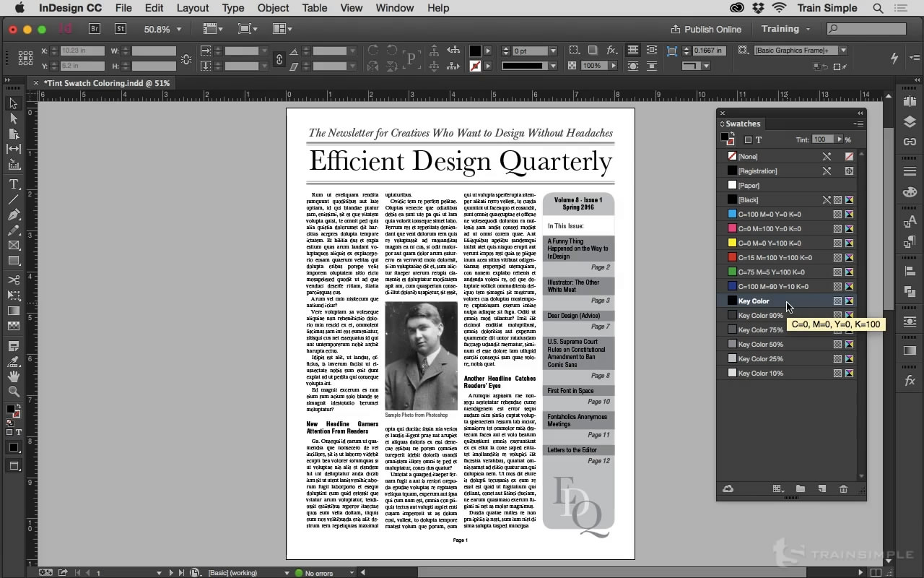The width and height of the screenshot is (924, 578).
Task: Click the Publish Online button
Action: [x=706, y=29]
